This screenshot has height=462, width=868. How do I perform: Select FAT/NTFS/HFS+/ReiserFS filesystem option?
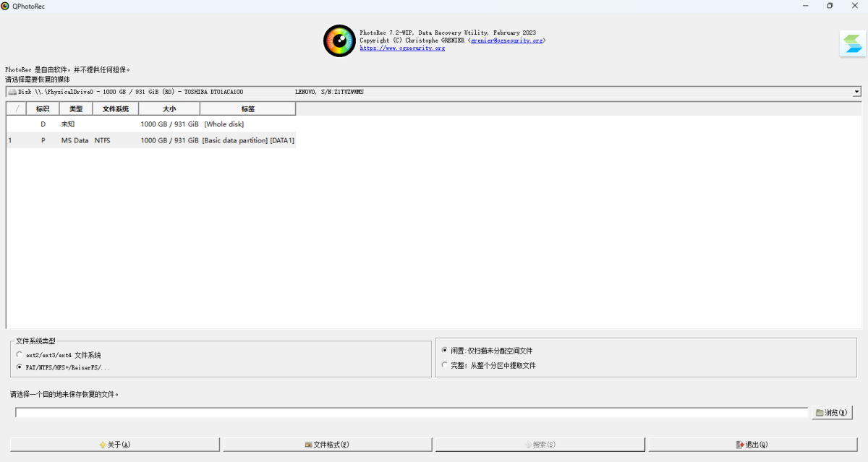coord(20,367)
